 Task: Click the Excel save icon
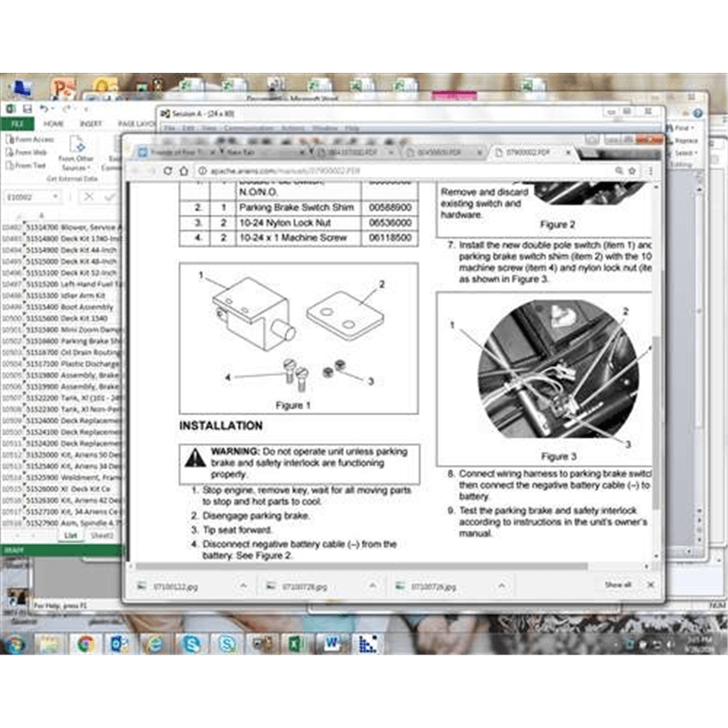27,109
